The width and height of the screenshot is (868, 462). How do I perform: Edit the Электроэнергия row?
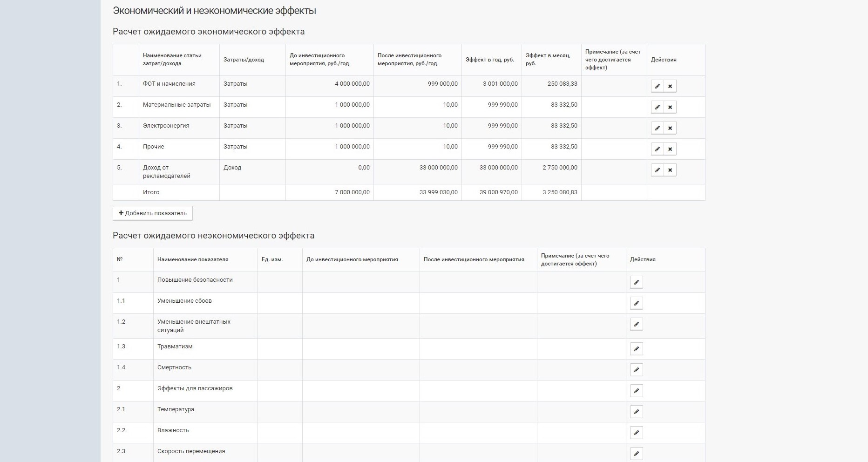tap(657, 128)
